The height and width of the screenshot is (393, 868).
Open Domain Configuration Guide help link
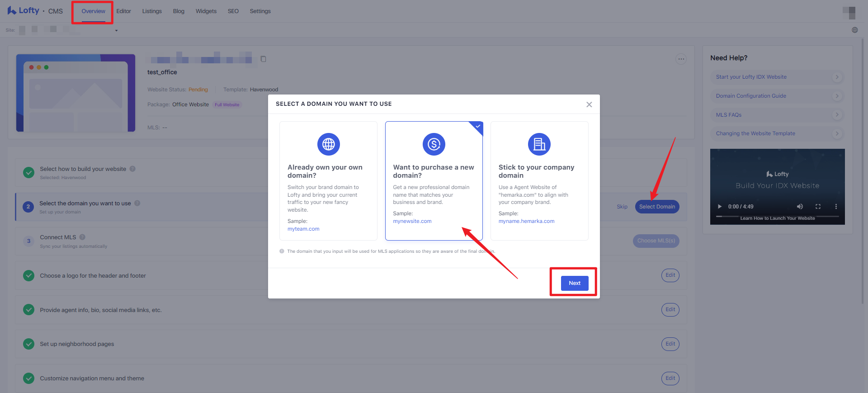(x=751, y=96)
